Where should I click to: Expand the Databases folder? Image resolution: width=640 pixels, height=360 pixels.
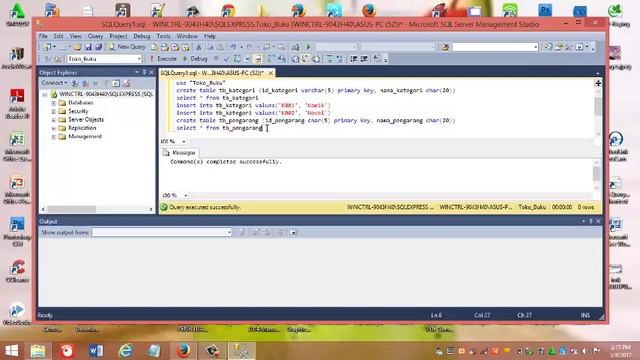[53, 103]
